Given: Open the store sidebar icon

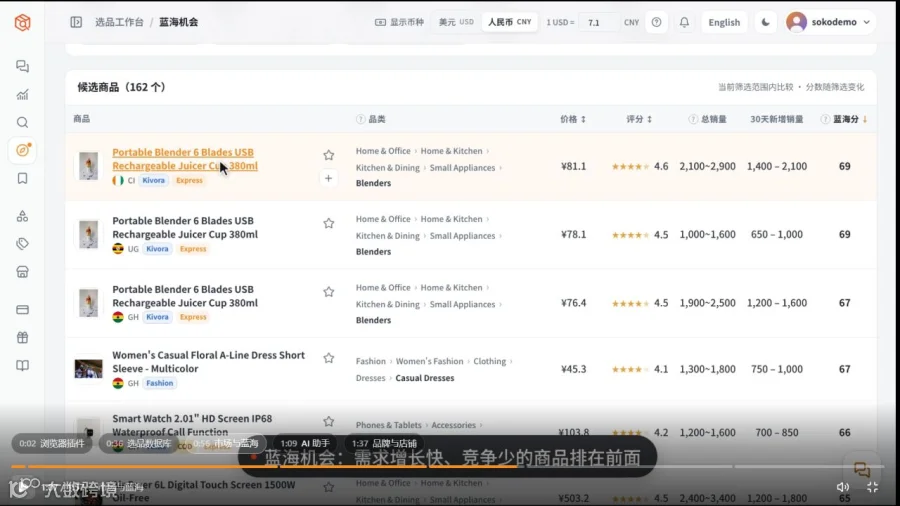Looking at the screenshot, I should tap(22, 272).
